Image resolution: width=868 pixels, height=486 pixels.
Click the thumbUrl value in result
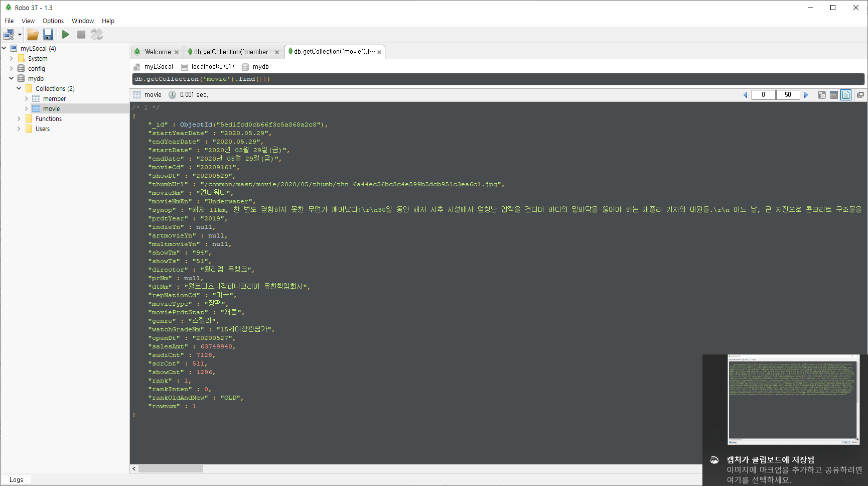point(352,185)
